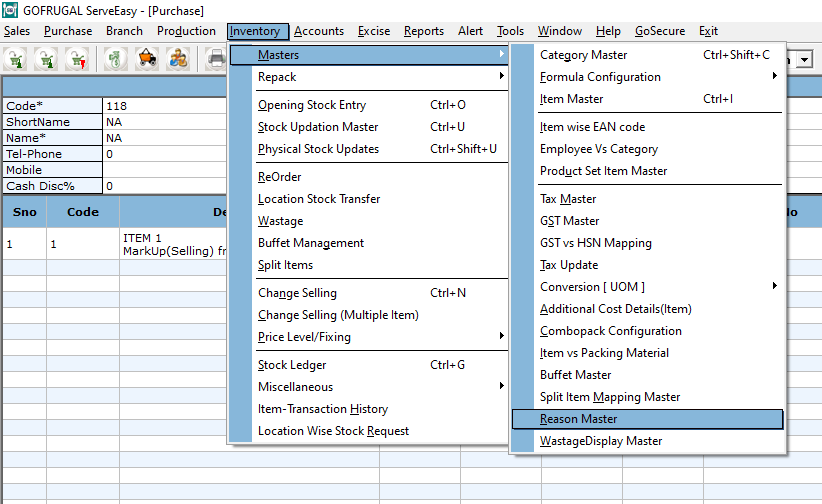Click the people group toolbar icon

(x=178, y=60)
